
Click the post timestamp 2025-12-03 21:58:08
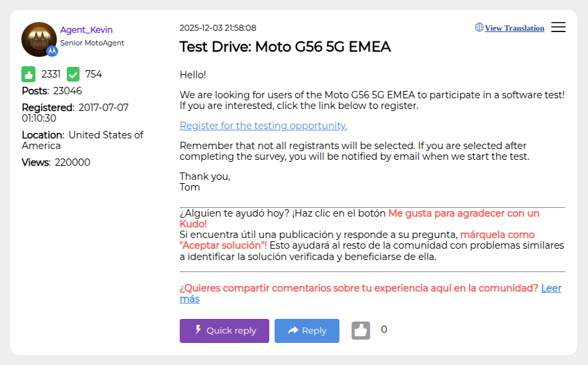[x=218, y=28]
